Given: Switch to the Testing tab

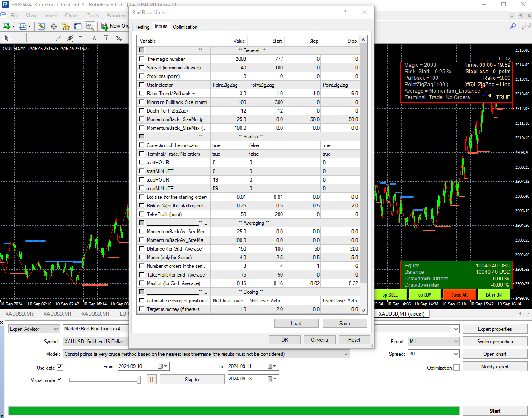Looking at the screenshot, I should click(142, 27).
